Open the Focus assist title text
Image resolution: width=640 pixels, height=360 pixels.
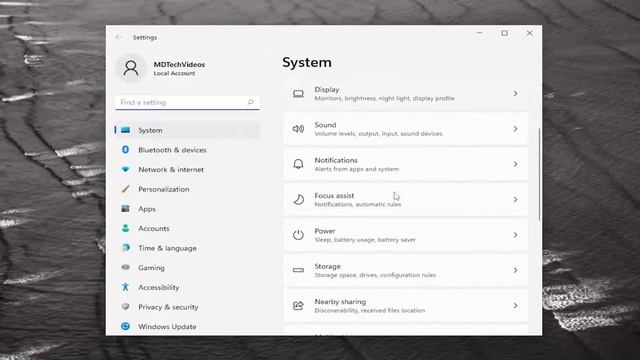coord(334,196)
